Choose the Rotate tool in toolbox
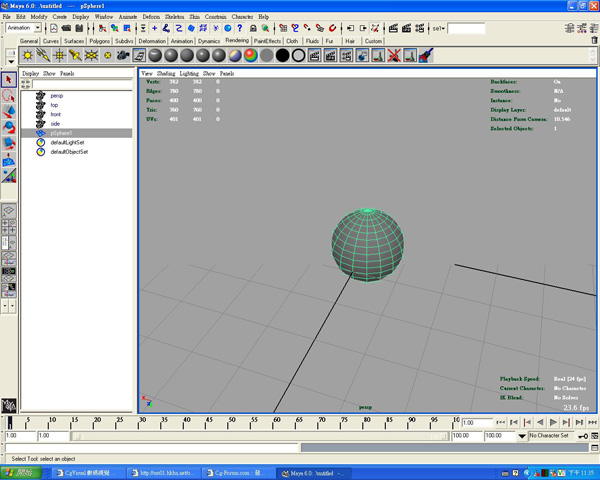The width and height of the screenshot is (600, 480). (9, 127)
